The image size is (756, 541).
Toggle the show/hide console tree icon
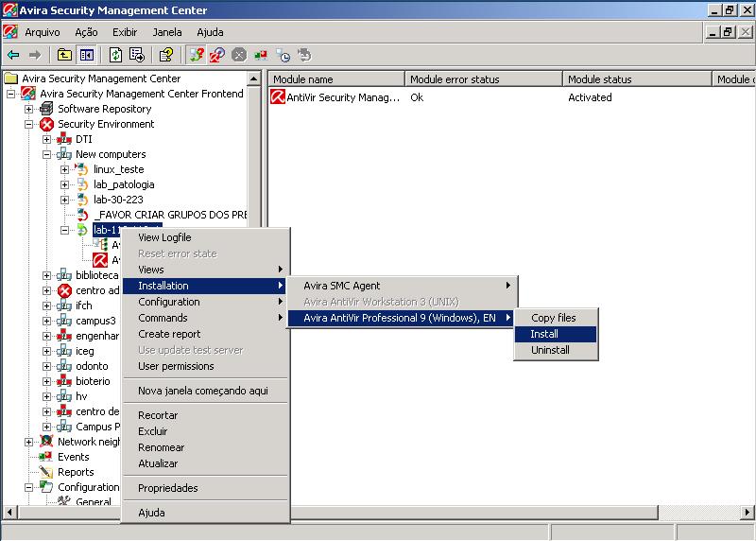(x=87, y=55)
